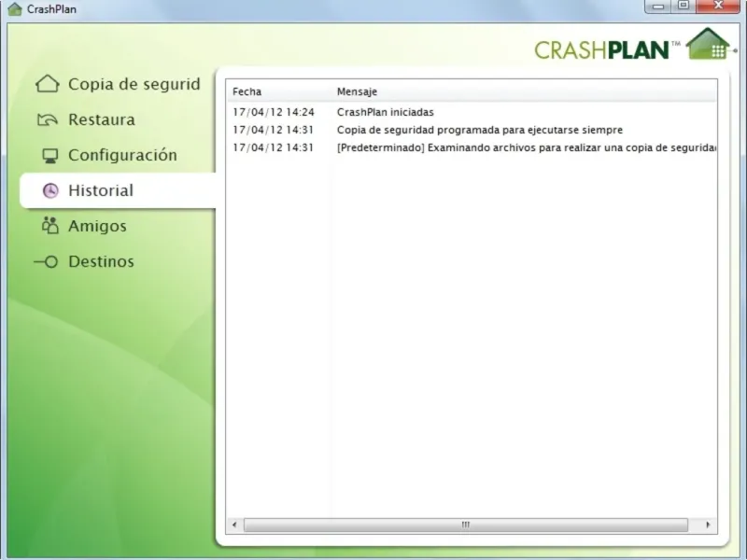Click the horizontal scrollbar thumb
The image size is (747, 560).
(466, 525)
